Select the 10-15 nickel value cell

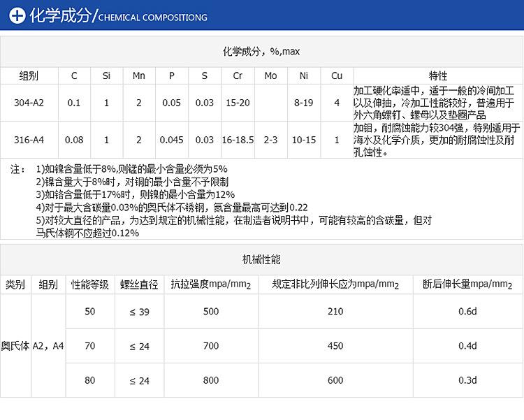point(304,140)
